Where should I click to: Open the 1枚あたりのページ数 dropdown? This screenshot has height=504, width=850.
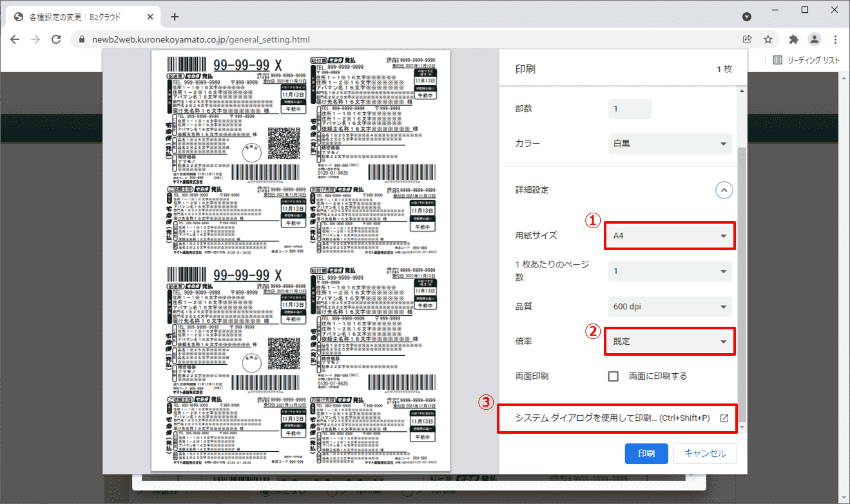(670, 271)
